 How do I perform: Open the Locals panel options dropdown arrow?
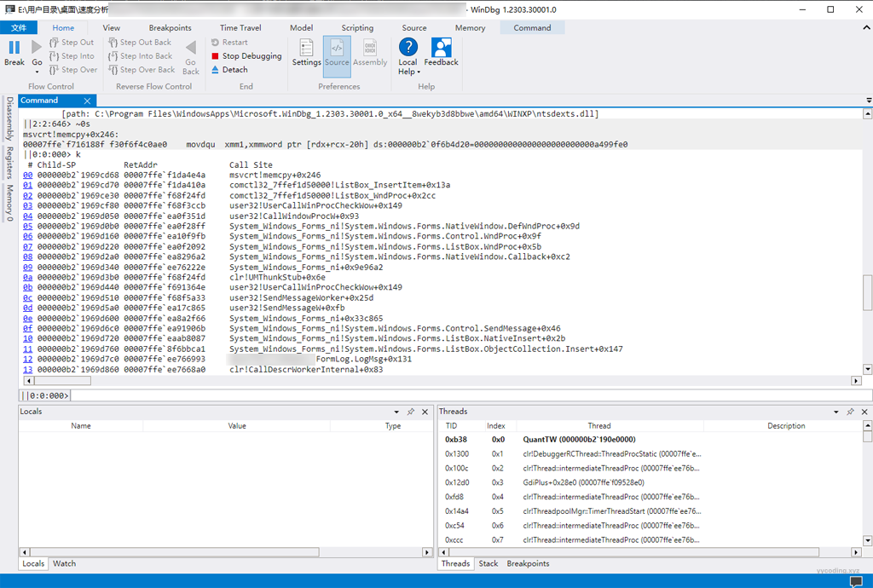pyautogui.click(x=396, y=412)
